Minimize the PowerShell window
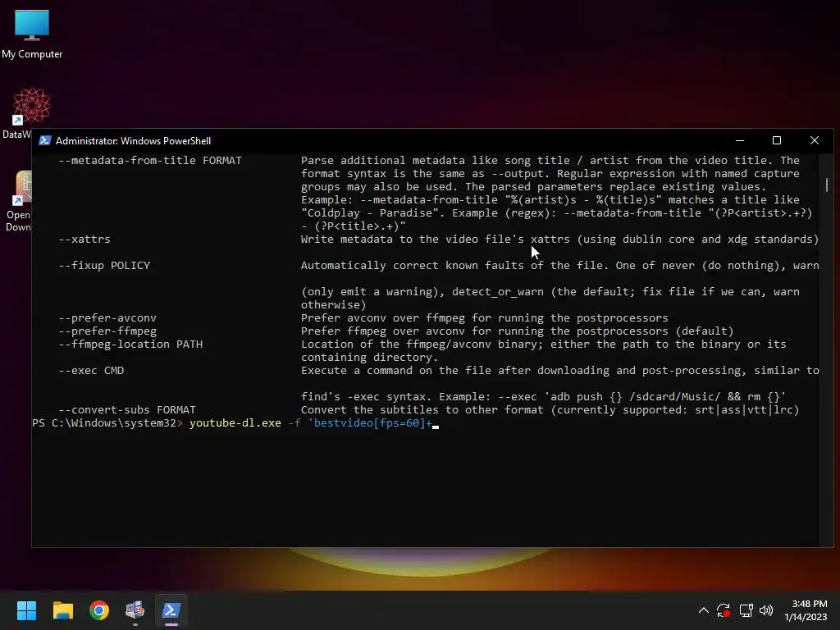The image size is (840, 630). [740, 140]
